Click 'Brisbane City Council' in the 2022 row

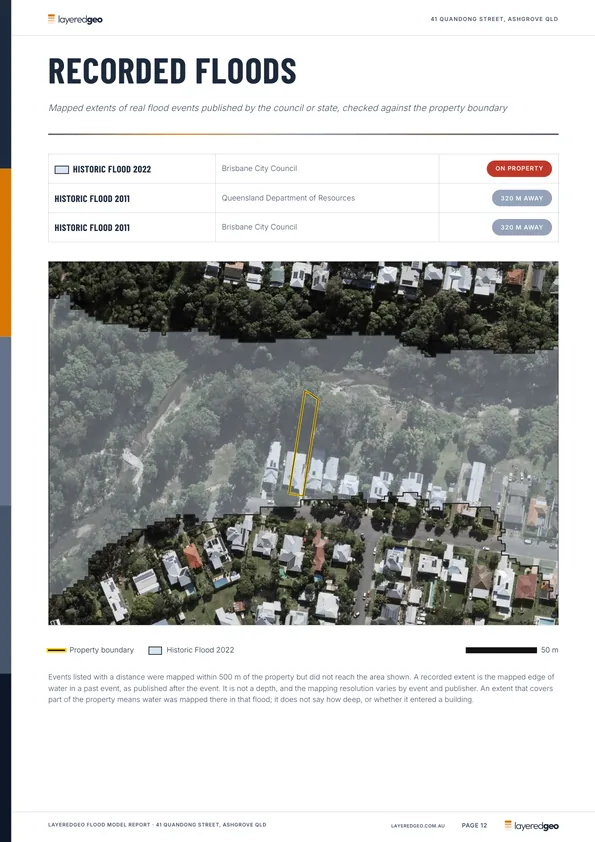point(259,169)
